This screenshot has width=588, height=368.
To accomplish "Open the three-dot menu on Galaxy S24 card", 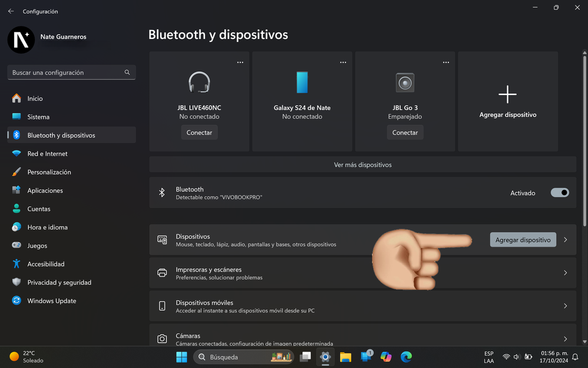I will [343, 63].
